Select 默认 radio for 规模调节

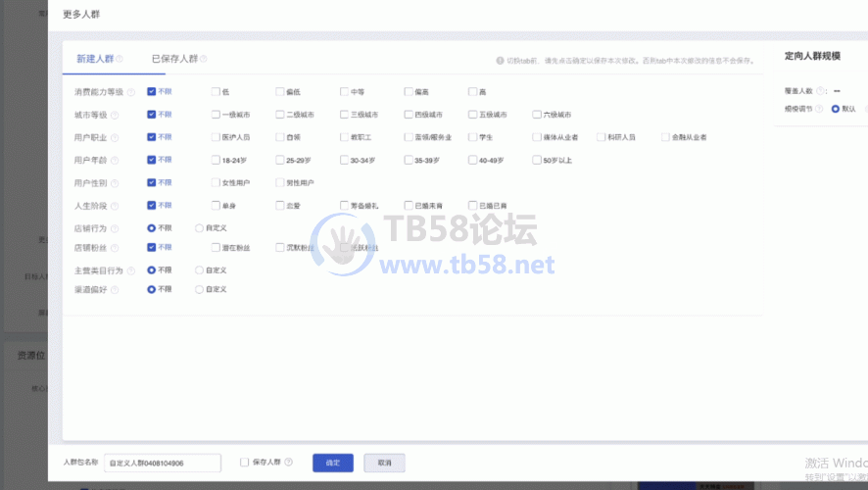836,109
